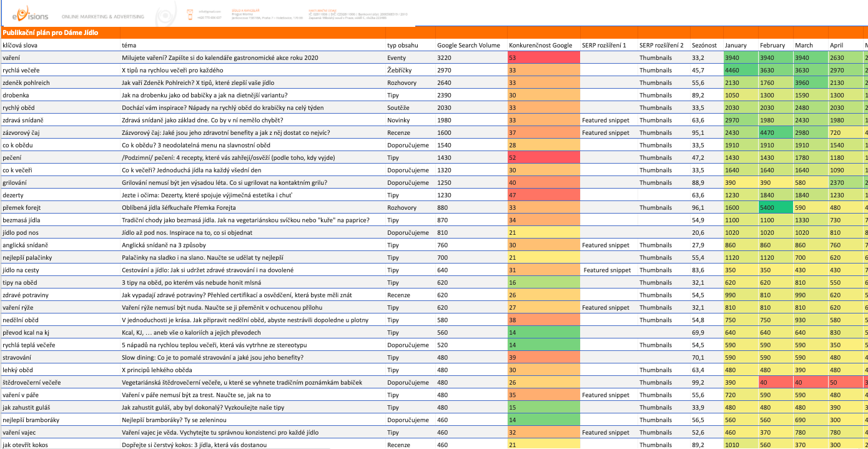Select the 'Google Search Volume' column header
868x449 pixels.
pyautogui.click(x=471, y=46)
